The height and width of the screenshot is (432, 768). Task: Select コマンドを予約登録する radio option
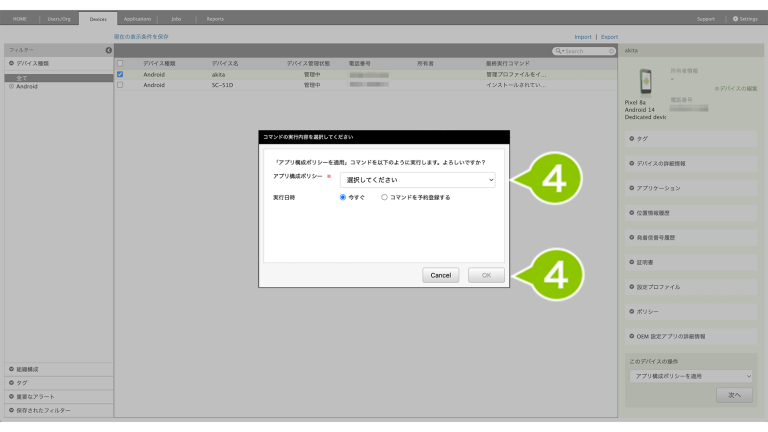(x=385, y=198)
